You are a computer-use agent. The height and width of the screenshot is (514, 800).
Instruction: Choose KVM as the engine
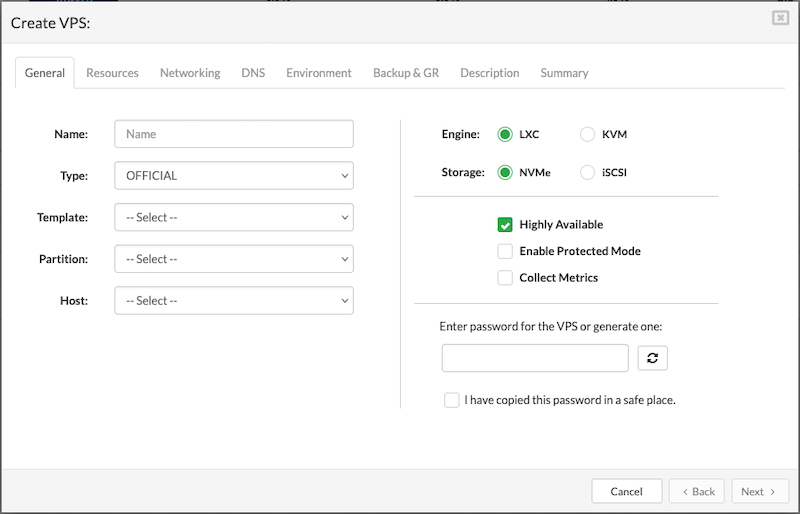587,134
